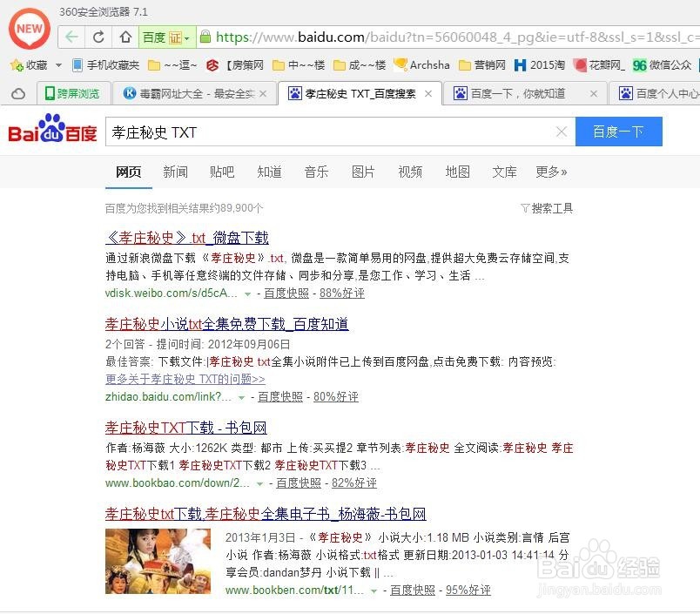Open 孝庄秘史txt下载 全集电子书 杨海薇 result
This screenshot has width=700, height=614.
coord(266,514)
